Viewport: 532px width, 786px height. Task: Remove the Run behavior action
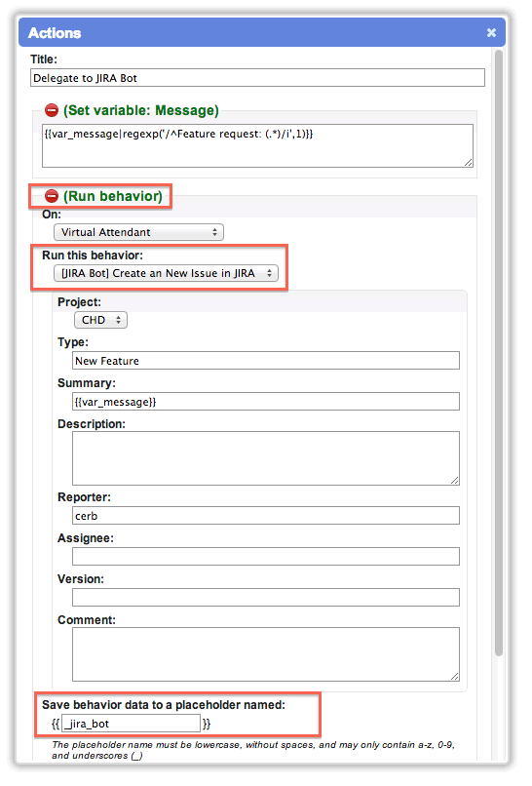[x=52, y=196]
